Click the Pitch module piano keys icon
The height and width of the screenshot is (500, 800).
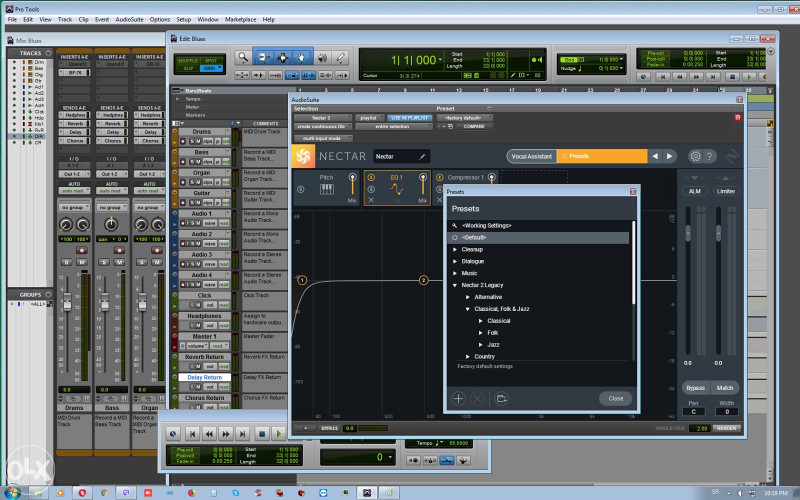pos(327,190)
